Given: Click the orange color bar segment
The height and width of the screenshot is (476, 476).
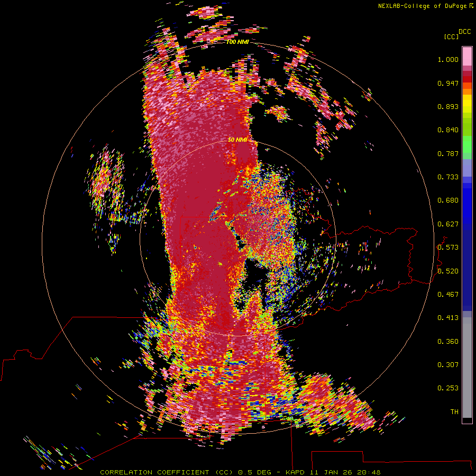Looking at the screenshot, I should (x=467, y=89).
